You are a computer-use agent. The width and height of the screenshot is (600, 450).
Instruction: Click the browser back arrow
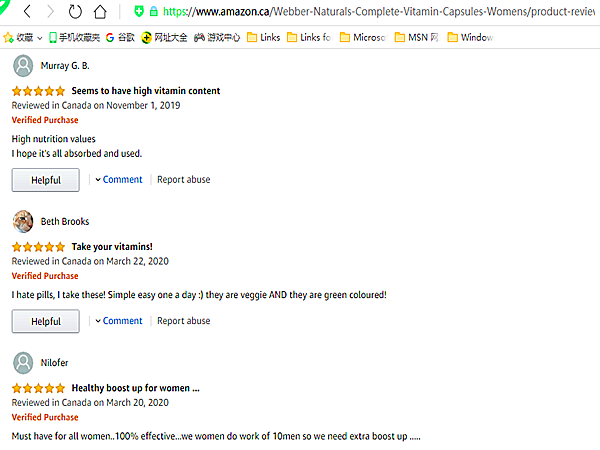(x=27, y=12)
